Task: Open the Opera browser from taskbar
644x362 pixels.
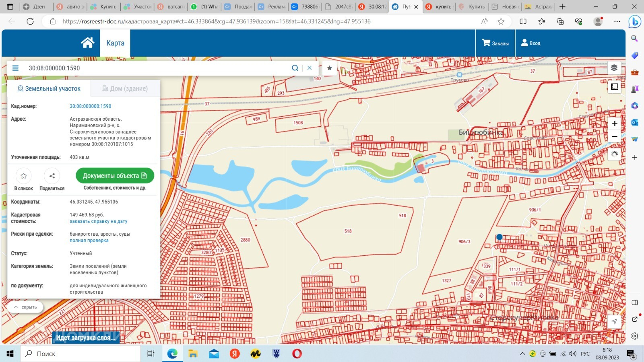Action: [297, 354]
